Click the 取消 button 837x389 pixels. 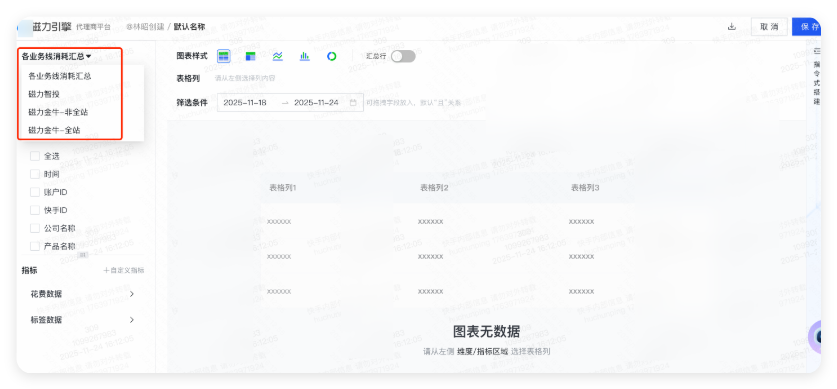pyautogui.click(x=769, y=27)
